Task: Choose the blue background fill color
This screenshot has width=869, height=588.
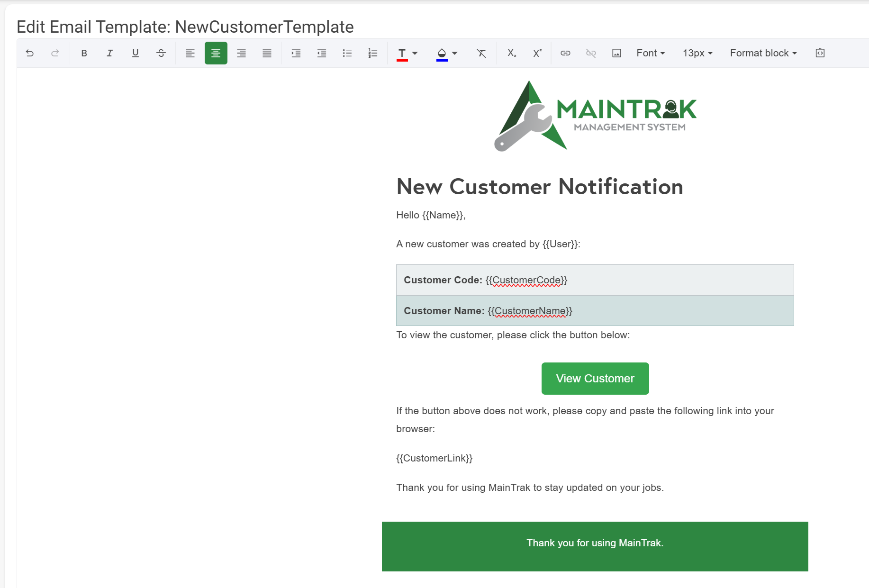Action: [x=442, y=54]
